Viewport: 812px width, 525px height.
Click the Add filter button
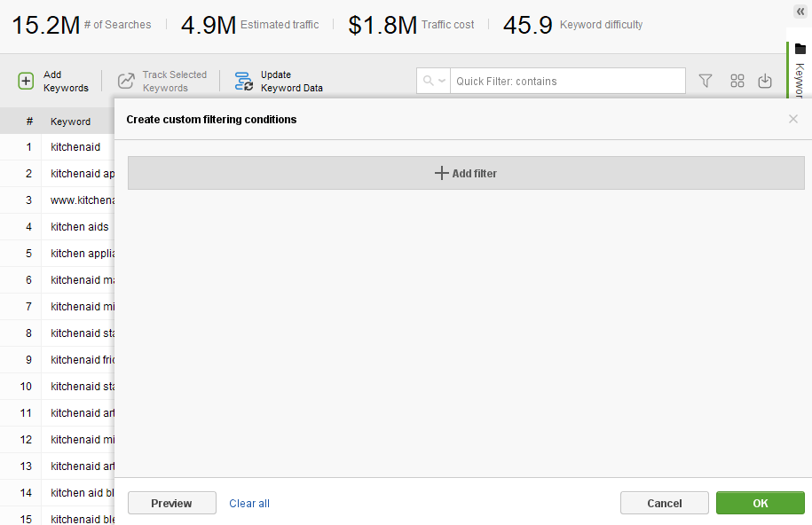[x=466, y=173]
